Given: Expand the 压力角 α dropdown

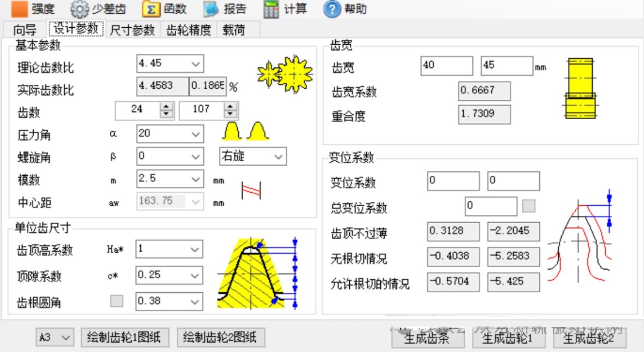Looking at the screenshot, I should click(x=196, y=134).
